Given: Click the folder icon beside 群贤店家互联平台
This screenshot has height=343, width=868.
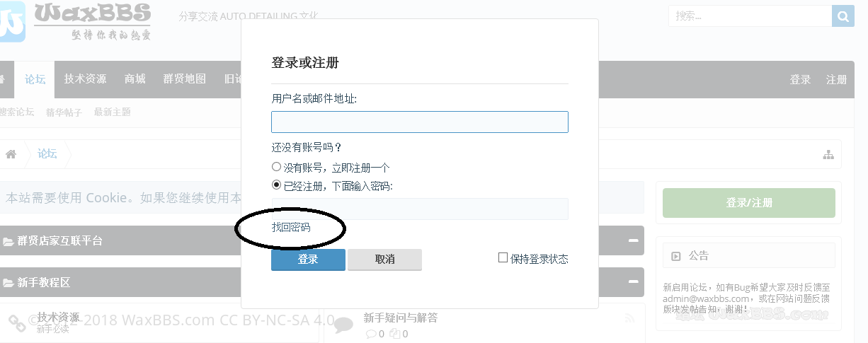Looking at the screenshot, I should tap(8, 241).
